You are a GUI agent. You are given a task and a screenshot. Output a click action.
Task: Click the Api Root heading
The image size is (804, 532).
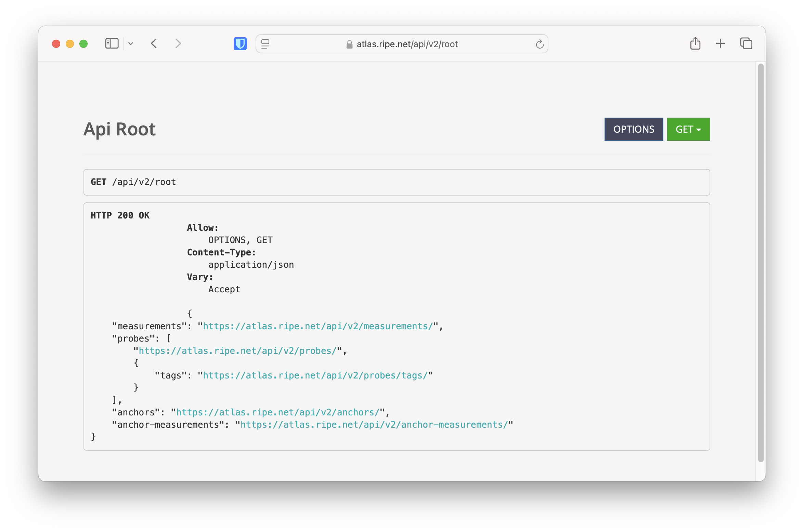[120, 129]
